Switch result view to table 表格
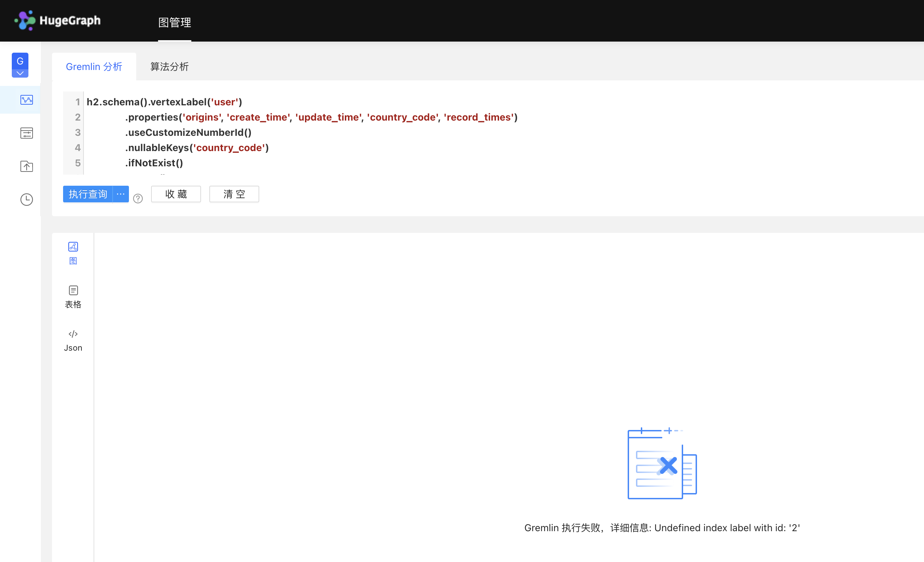The width and height of the screenshot is (924, 562). point(73,297)
